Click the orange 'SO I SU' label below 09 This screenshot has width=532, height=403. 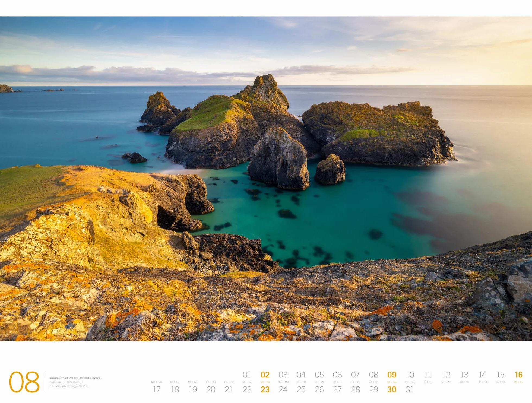(x=392, y=382)
